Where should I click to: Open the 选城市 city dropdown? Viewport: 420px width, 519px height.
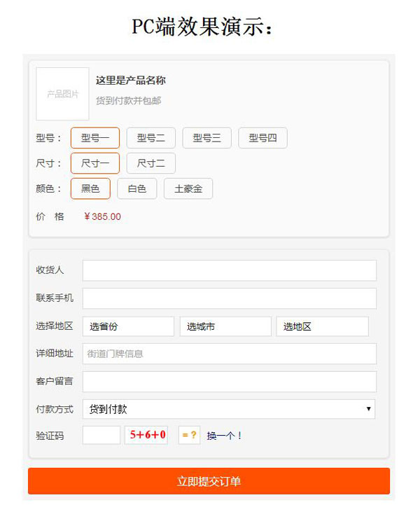click(x=225, y=326)
